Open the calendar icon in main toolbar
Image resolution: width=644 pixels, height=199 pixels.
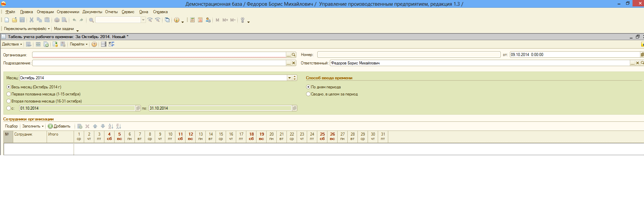pos(200,20)
